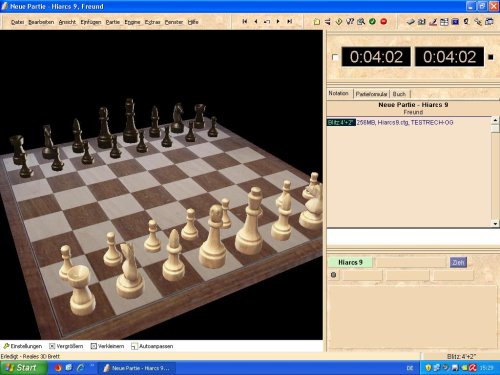Click the red stop toolbar icon

click(384, 22)
